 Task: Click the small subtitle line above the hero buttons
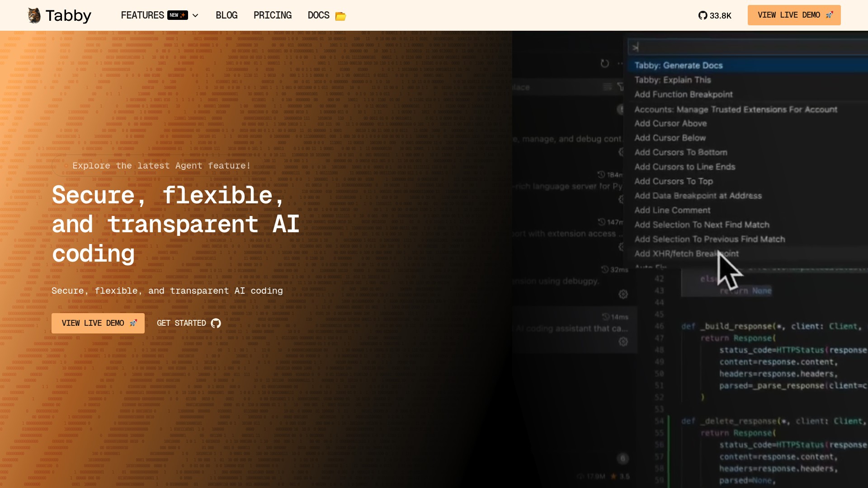pyautogui.click(x=167, y=291)
